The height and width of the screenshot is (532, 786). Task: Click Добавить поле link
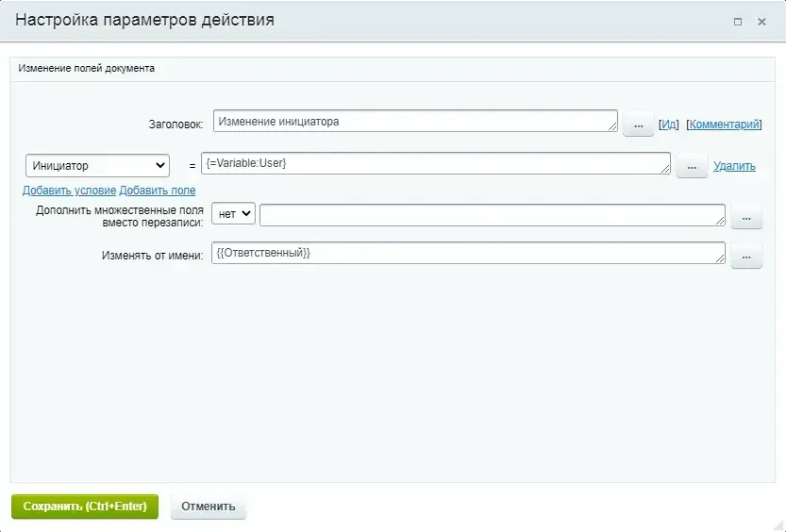(x=158, y=191)
